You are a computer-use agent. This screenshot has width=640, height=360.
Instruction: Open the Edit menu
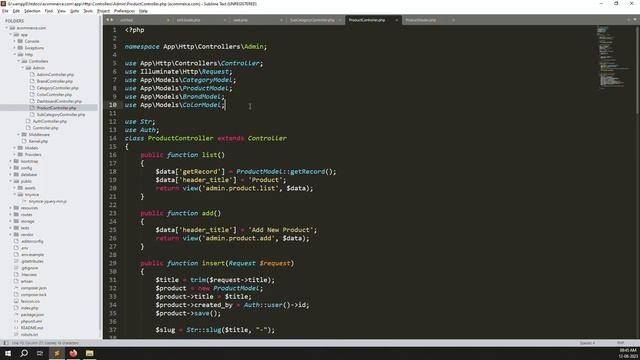[16, 11]
